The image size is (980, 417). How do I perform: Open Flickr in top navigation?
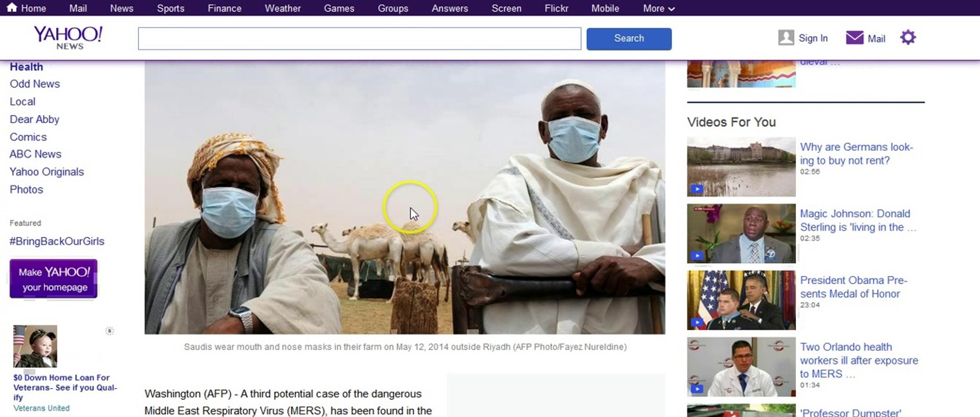(x=557, y=8)
